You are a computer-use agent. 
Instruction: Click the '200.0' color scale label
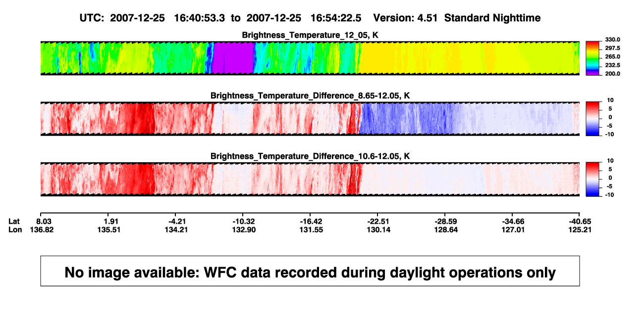613,73
